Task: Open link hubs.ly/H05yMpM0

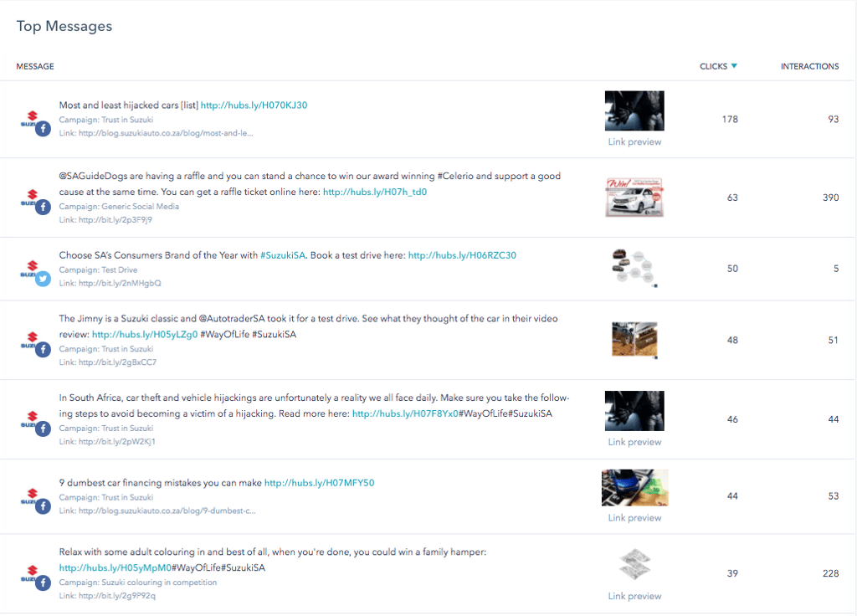Action: 115,568
